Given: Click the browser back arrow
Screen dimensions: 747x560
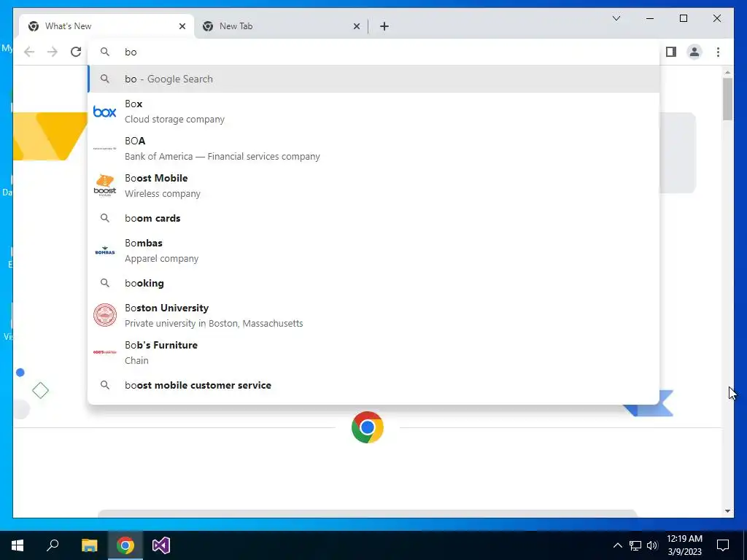Looking at the screenshot, I should pos(29,52).
